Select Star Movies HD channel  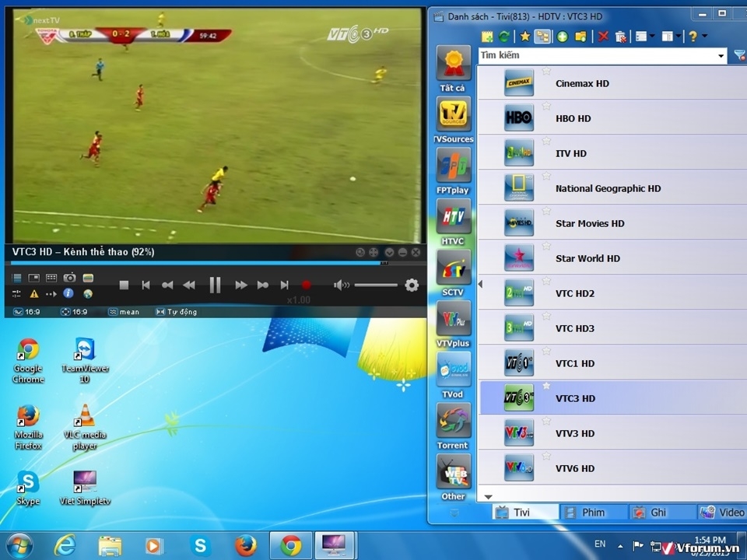click(x=612, y=223)
